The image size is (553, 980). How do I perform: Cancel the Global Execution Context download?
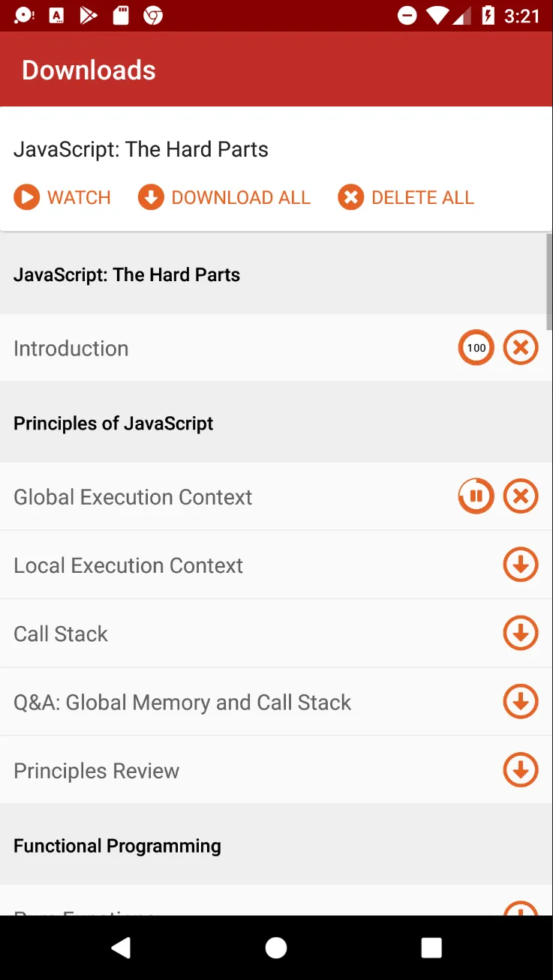521,496
